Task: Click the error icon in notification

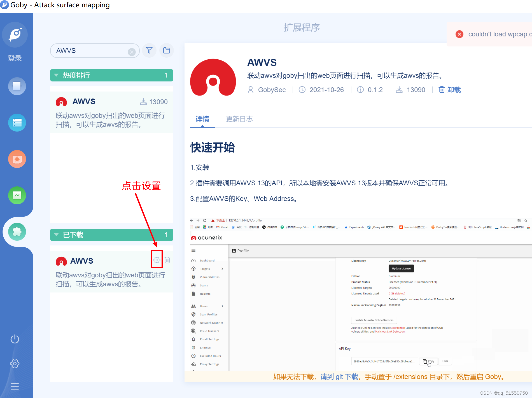Action: 459,34
